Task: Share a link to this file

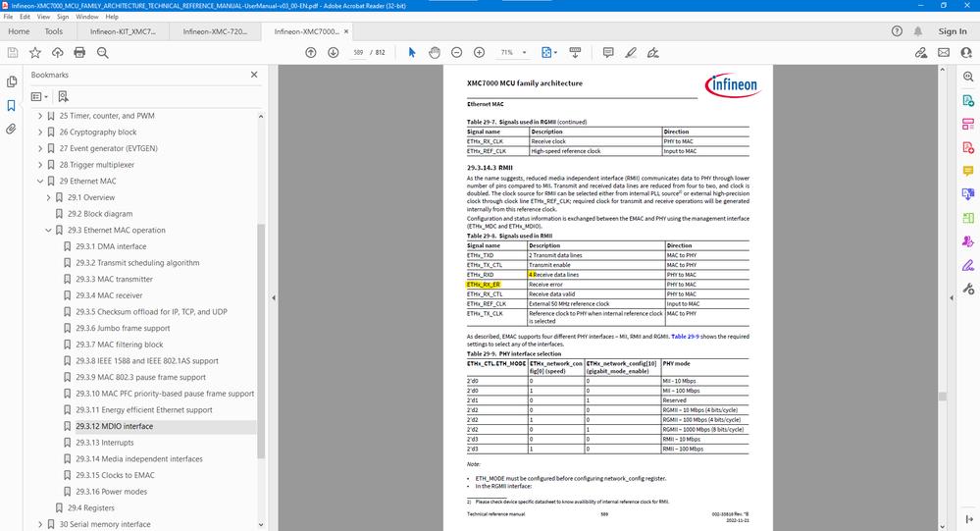Action: (920, 53)
